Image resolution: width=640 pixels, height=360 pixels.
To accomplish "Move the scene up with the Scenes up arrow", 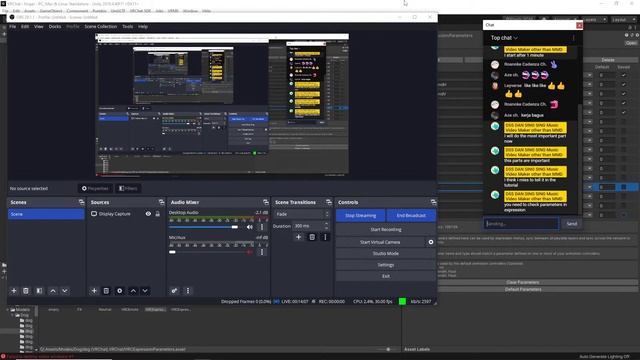I will (53, 291).
